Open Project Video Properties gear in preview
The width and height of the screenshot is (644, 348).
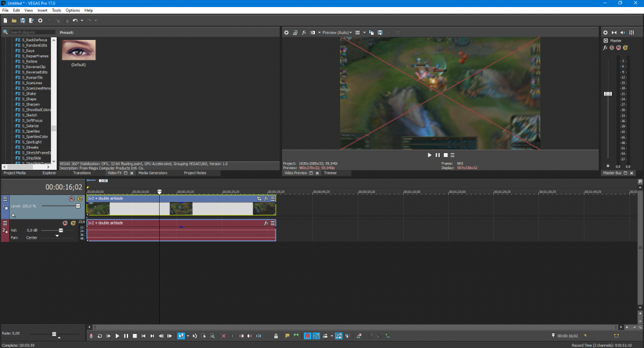click(287, 32)
